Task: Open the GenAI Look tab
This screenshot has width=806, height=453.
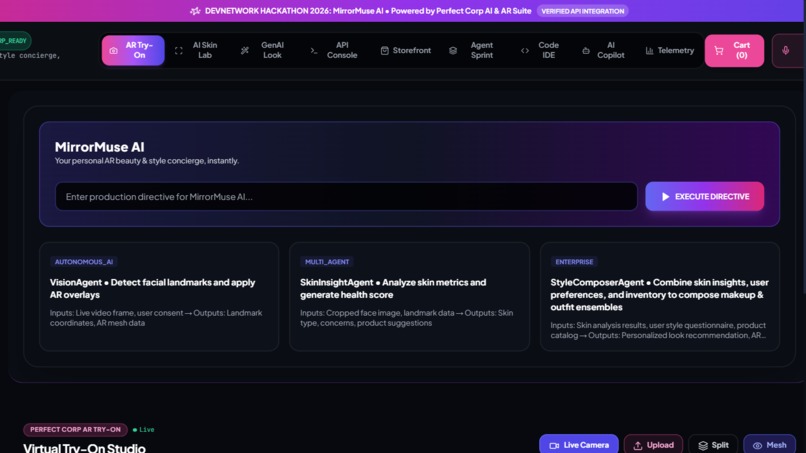Action: click(x=265, y=50)
